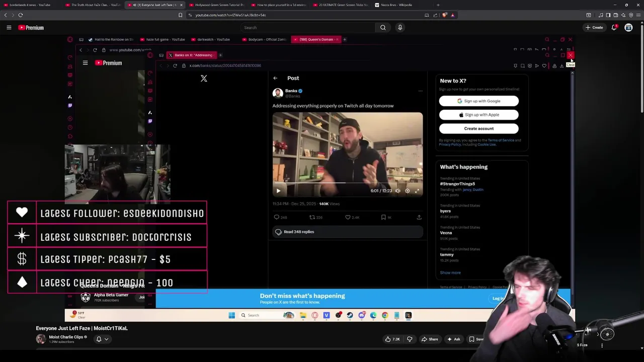Click the YouTube search magnifier button
The width and height of the screenshot is (644, 362).
pyautogui.click(x=383, y=28)
